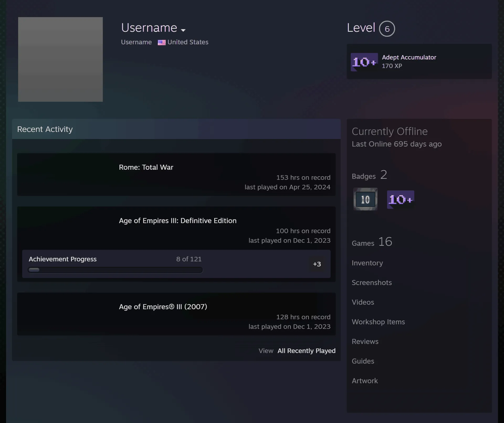Viewport: 504px width, 423px height.
Task: Open the Artwork link
Action: tap(365, 381)
